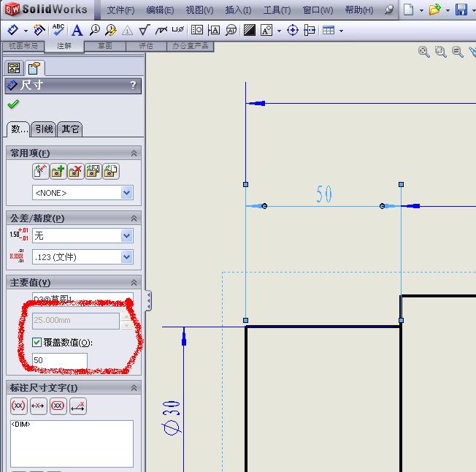The height and width of the screenshot is (472, 476).
Task: Click the override value field containing 50
Action: pos(60,360)
